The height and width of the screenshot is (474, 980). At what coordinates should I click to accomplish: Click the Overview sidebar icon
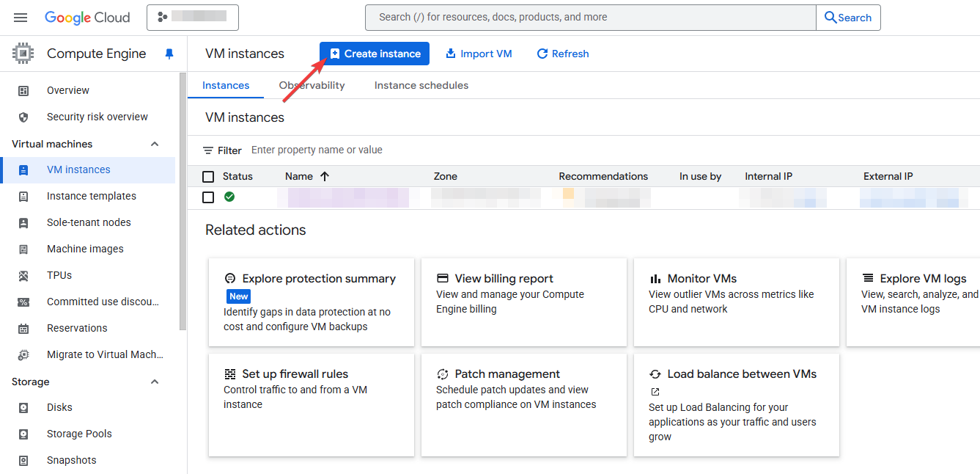click(23, 91)
